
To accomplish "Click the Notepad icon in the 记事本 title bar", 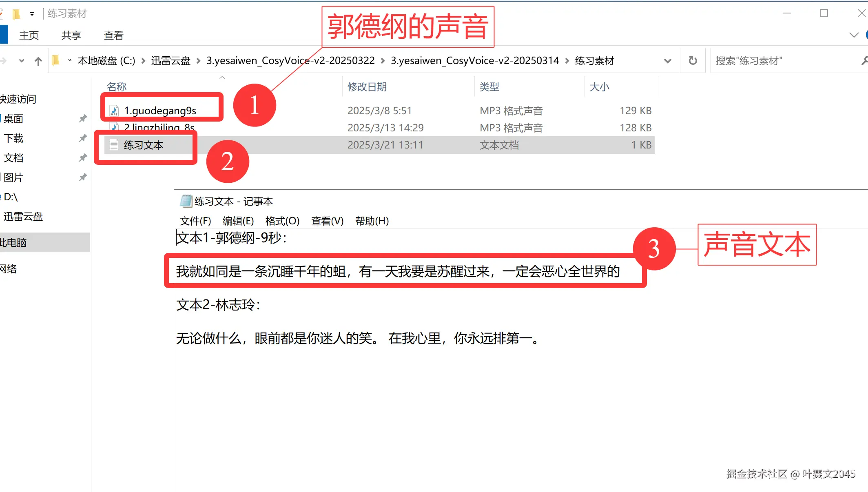I will 186,201.
